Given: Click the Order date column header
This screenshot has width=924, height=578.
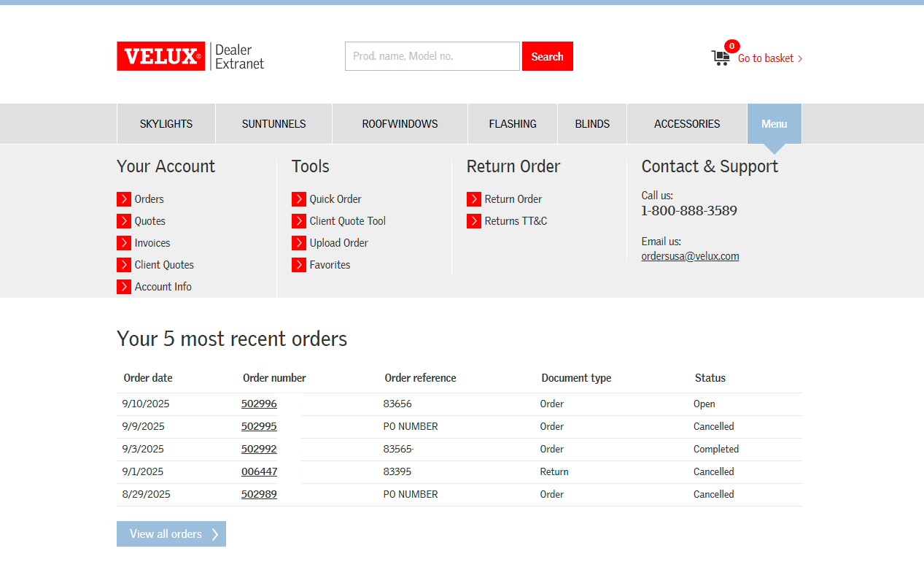Looking at the screenshot, I should (148, 378).
